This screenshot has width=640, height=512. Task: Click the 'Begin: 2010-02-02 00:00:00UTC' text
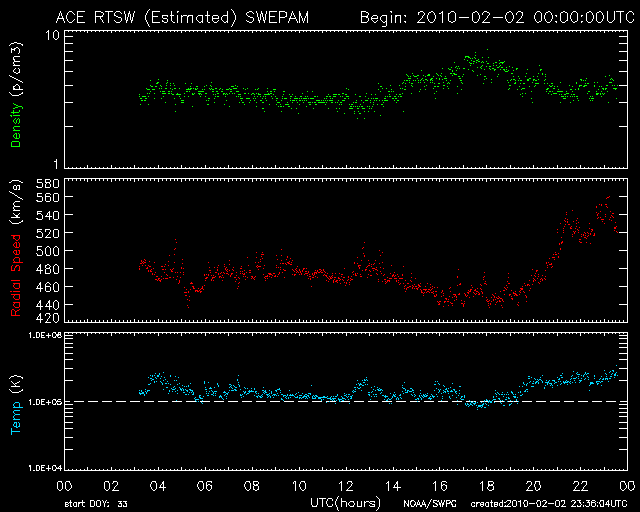coord(497,18)
